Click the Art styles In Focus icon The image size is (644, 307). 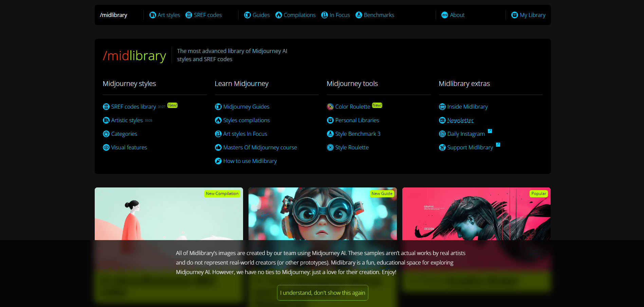click(218, 134)
